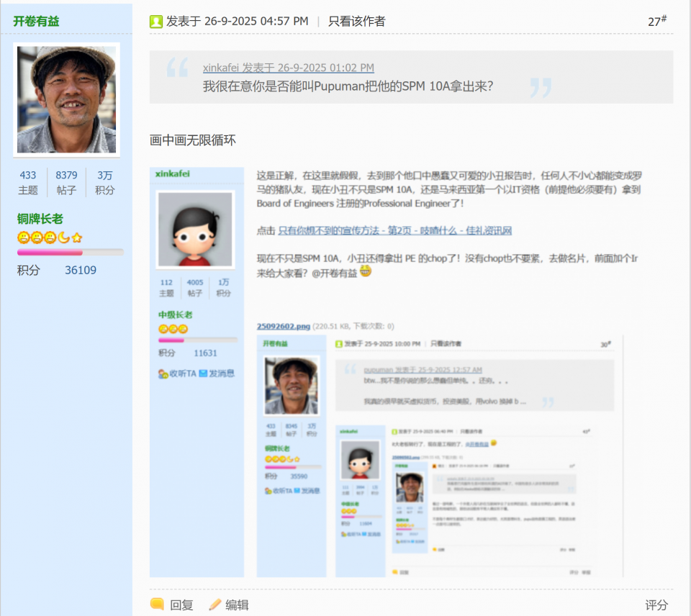This screenshot has width=691, height=616.
Task: View the 433 主题 count
Action: coord(28,182)
